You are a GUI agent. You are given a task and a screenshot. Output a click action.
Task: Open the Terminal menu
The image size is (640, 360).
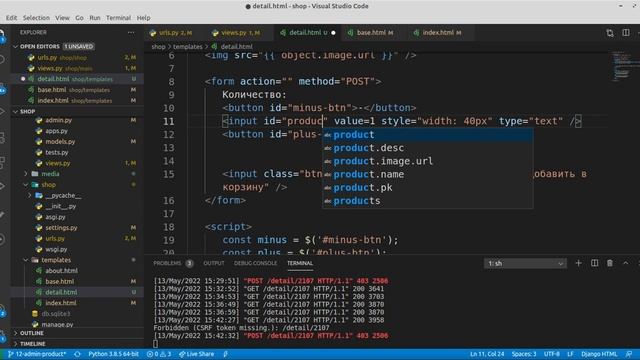click(x=118, y=18)
